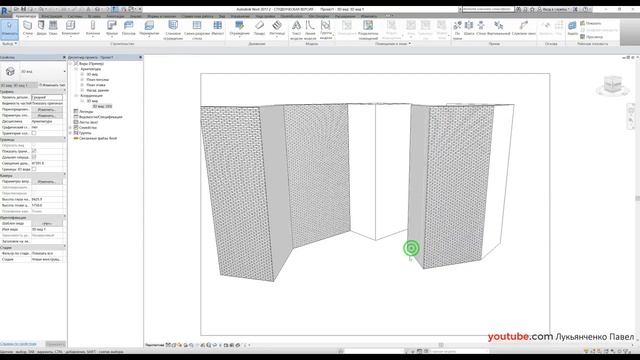Select the Window (Окно) tool
This screenshot has width=640, height=360.
53,28
